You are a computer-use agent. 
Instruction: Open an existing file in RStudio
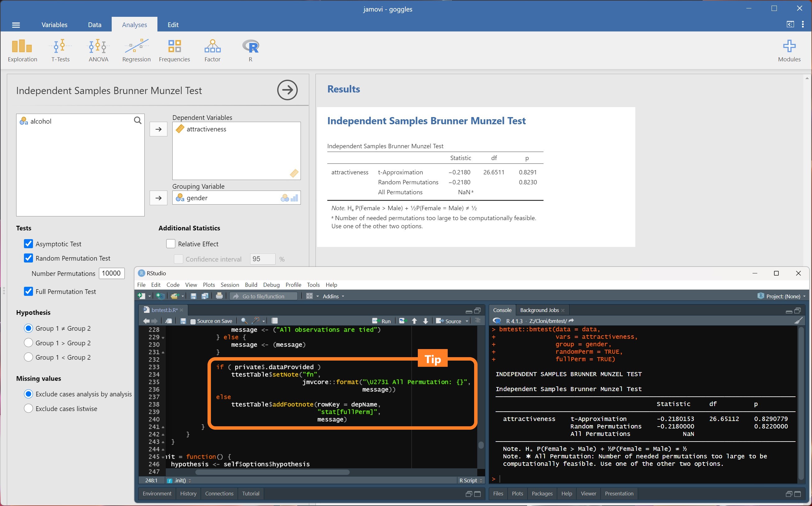coord(175,296)
